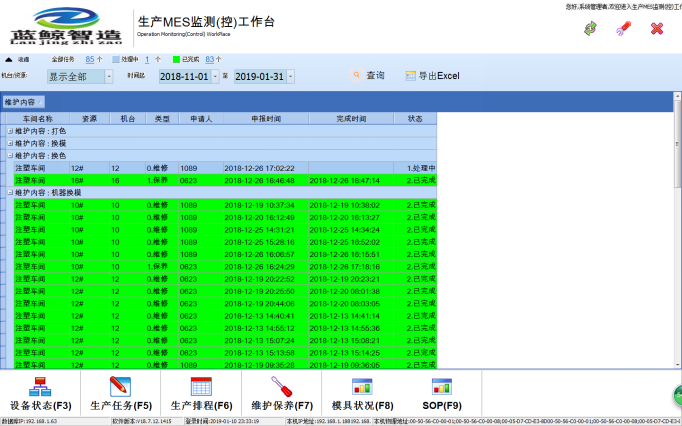Click the total tasks count 85 link

point(90,59)
